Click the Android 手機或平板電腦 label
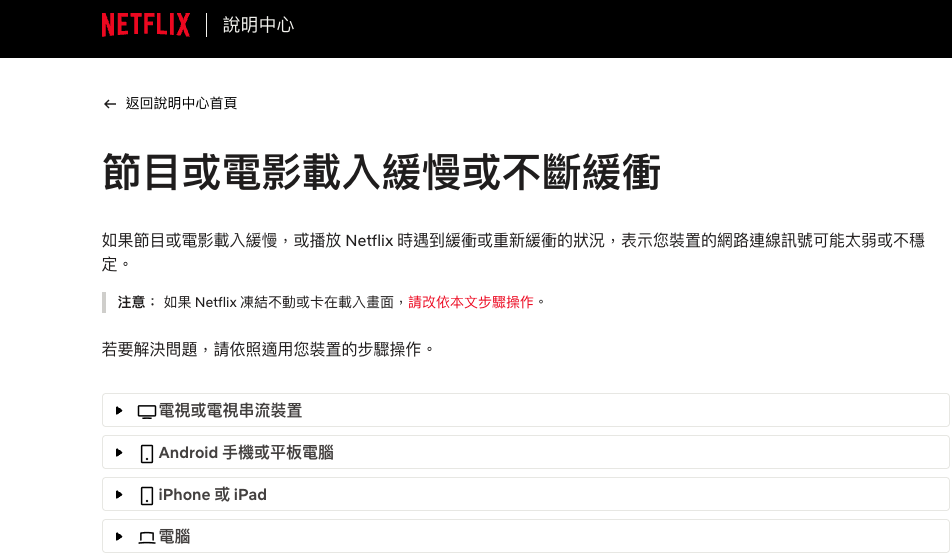 point(246,452)
